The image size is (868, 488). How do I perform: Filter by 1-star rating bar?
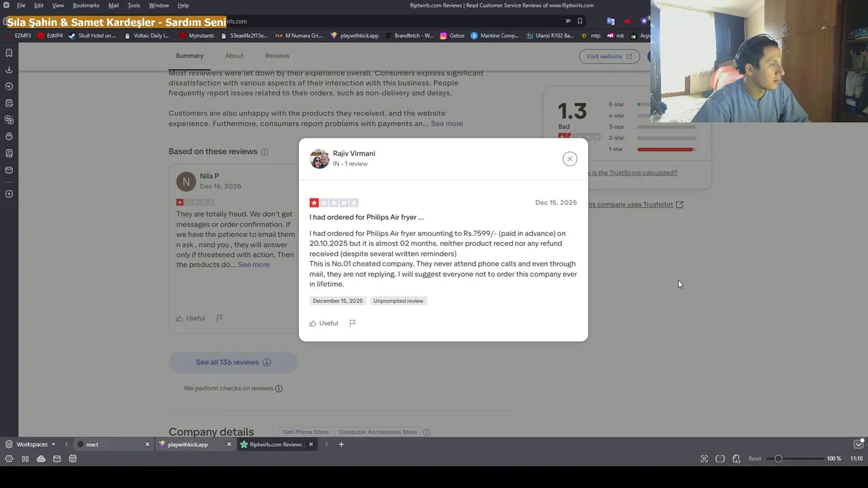(651, 149)
